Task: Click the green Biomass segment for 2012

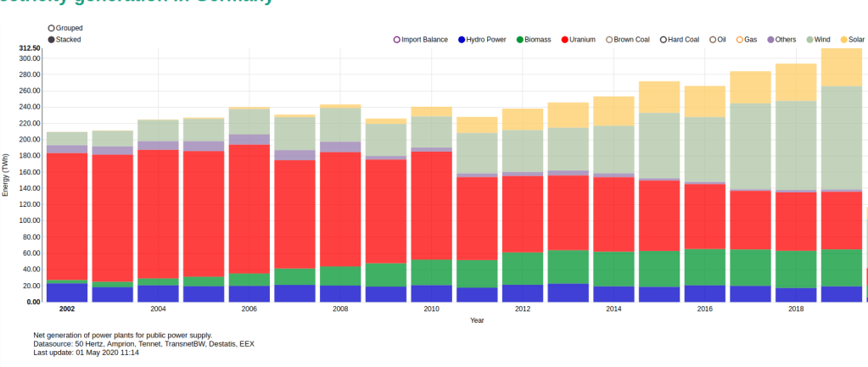Action: [x=522, y=268]
